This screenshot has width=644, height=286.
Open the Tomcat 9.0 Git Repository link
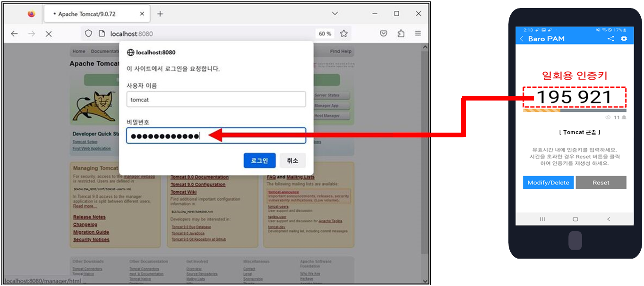[x=198, y=240]
